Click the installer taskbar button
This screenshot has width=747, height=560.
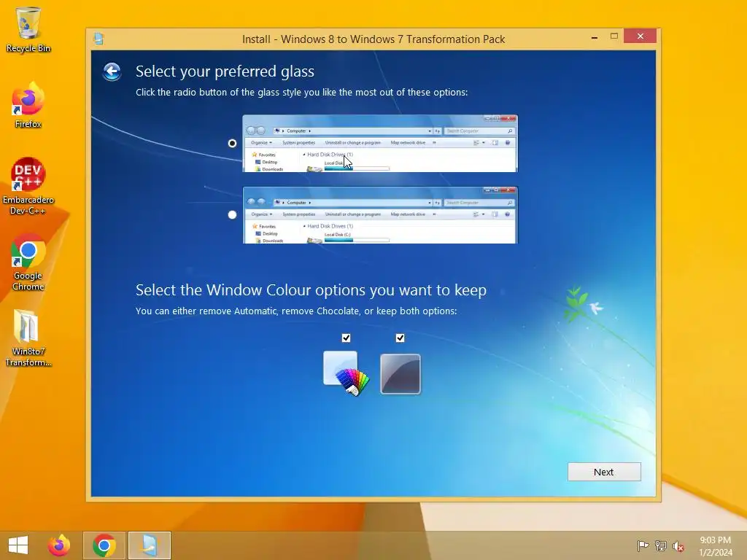click(x=150, y=545)
